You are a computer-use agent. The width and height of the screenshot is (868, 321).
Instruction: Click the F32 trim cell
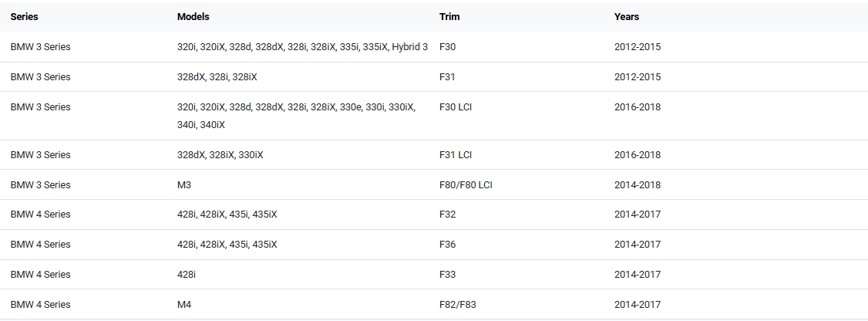coord(447,215)
